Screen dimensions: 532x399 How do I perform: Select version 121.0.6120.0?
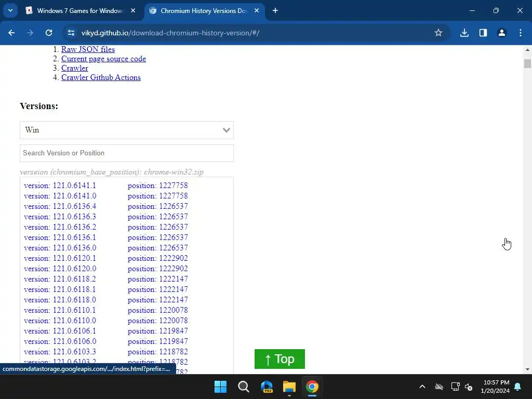pyautogui.click(x=60, y=269)
